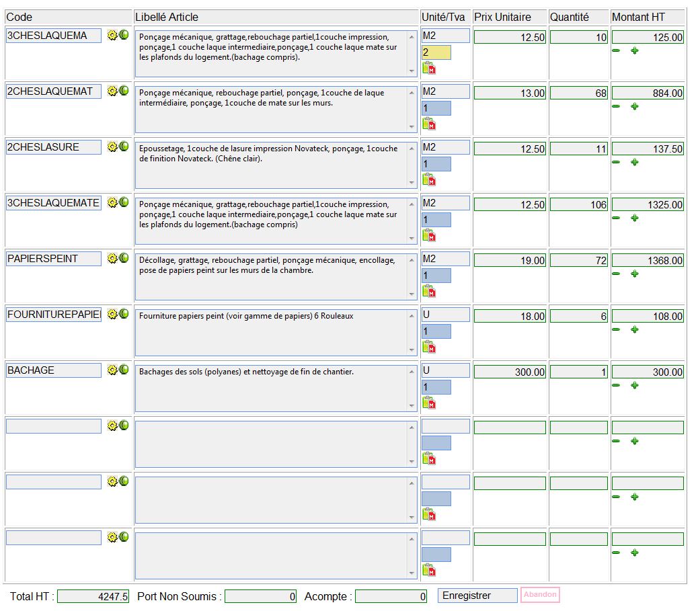Click the green round icon next to PAPIERSPEINT

[124, 258]
